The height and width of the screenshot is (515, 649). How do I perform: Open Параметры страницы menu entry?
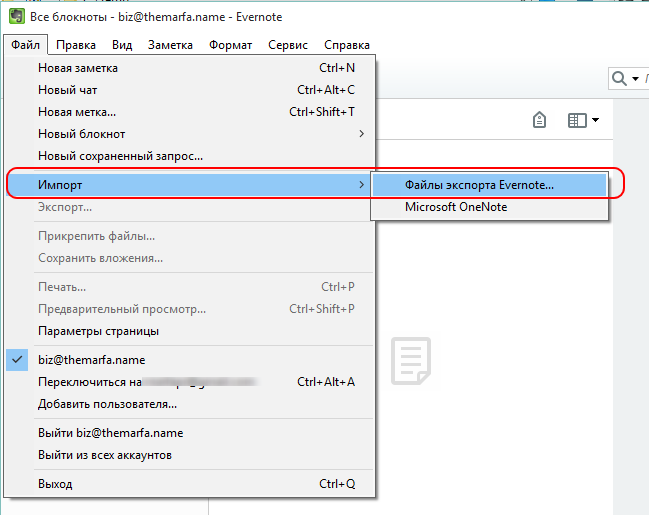190,331
